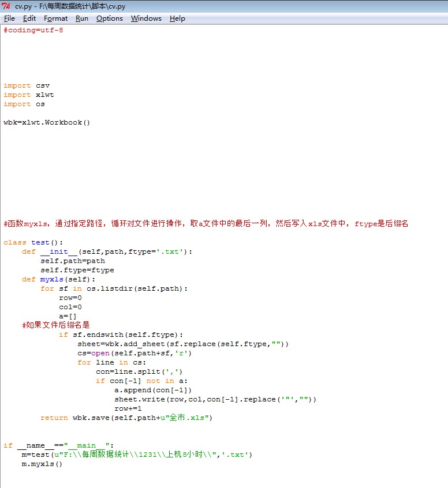
Task: Place cursor on wbk=xlwt.Workbook() line
Action: pos(47,122)
